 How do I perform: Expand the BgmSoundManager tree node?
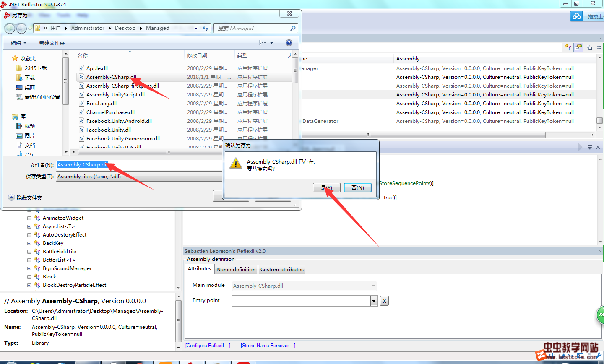tap(29, 268)
